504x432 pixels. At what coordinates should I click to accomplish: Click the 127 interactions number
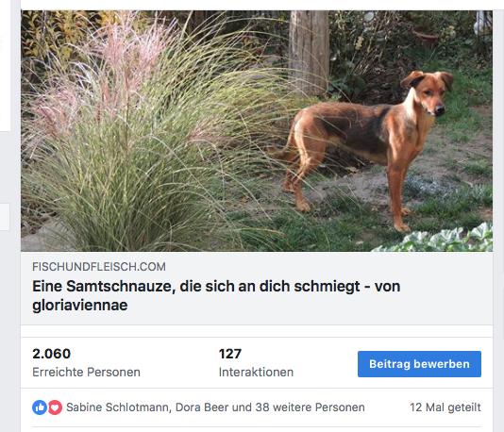[230, 354]
